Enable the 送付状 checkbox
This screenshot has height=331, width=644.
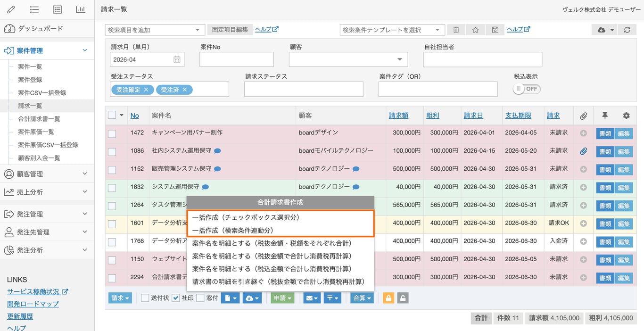pyautogui.click(x=145, y=298)
